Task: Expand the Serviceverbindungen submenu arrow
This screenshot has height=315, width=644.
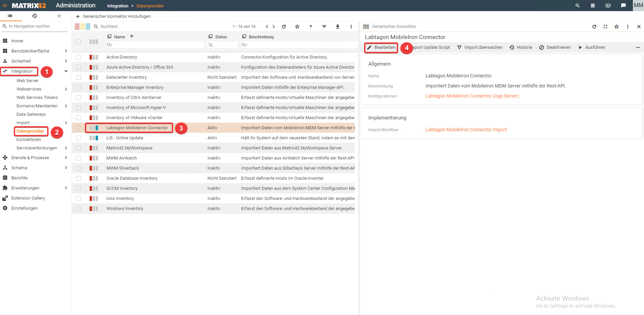Action: 66,148
